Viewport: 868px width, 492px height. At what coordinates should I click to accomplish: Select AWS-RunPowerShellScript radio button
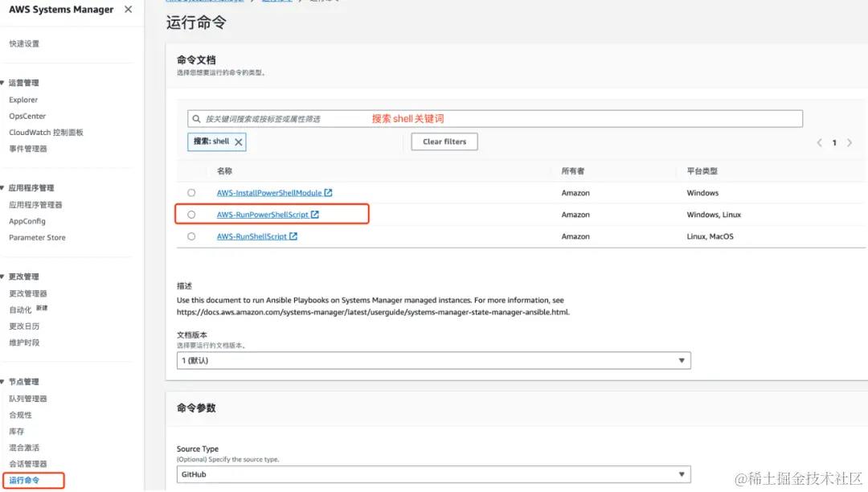(191, 215)
